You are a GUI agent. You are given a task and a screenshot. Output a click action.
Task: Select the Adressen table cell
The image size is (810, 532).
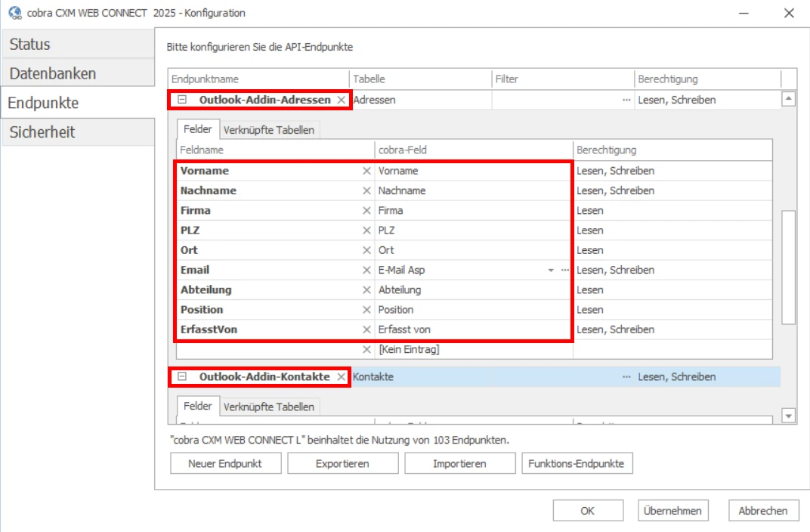pos(421,101)
